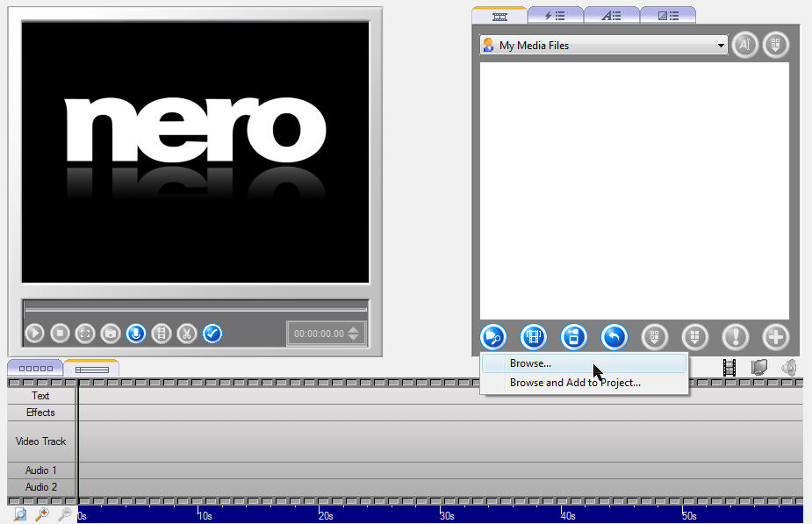Viewport: 812px width, 524px height.
Task: Click the 40s mark on timeline ruler
Action: 569,516
